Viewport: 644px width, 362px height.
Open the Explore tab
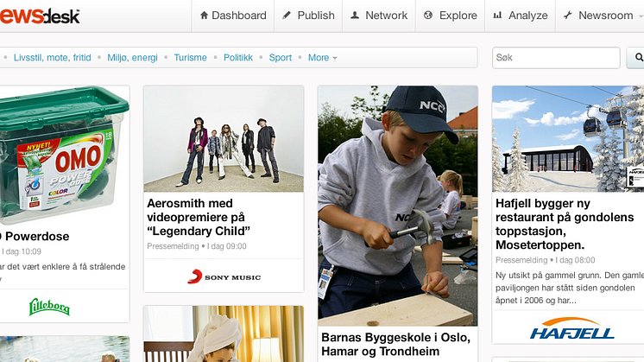coord(451,16)
